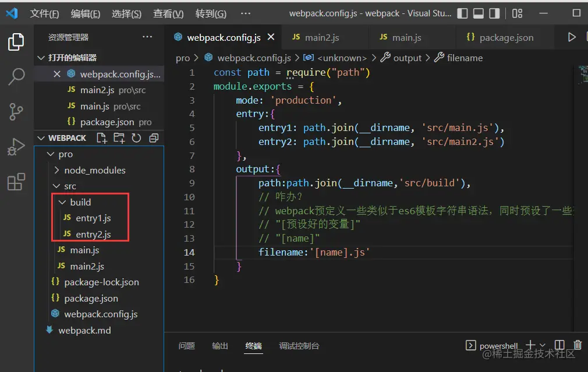The image size is (588, 372).
Task: Toggle primary sidebar layout icon
Action: [x=462, y=13]
